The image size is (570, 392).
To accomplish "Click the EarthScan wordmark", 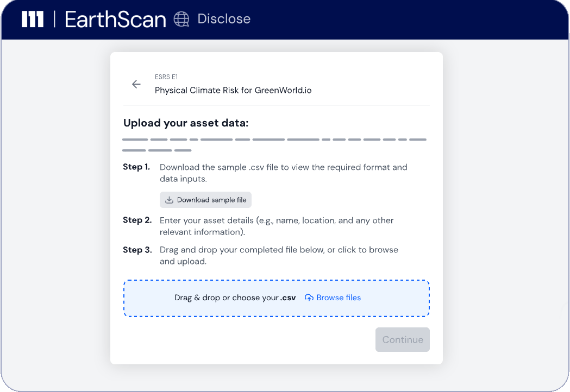I will coord(115,19).
